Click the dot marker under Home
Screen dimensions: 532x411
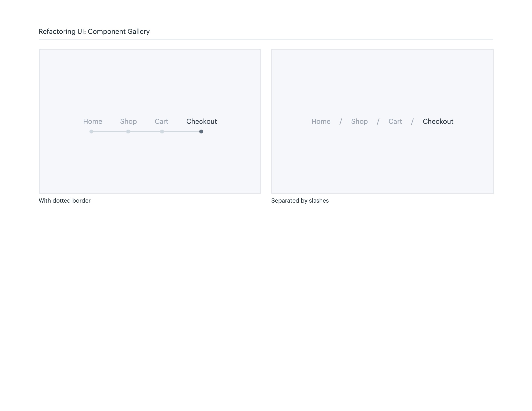click(x=91, y=132)
